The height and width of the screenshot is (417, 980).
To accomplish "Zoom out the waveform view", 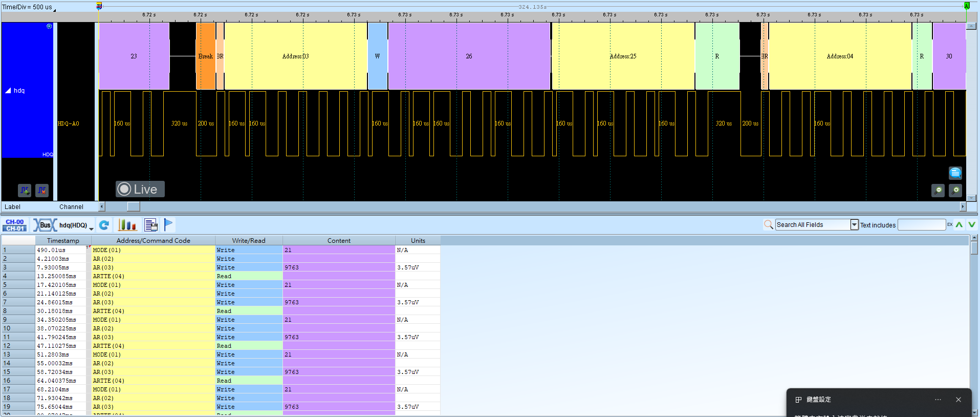I will 938,191.
